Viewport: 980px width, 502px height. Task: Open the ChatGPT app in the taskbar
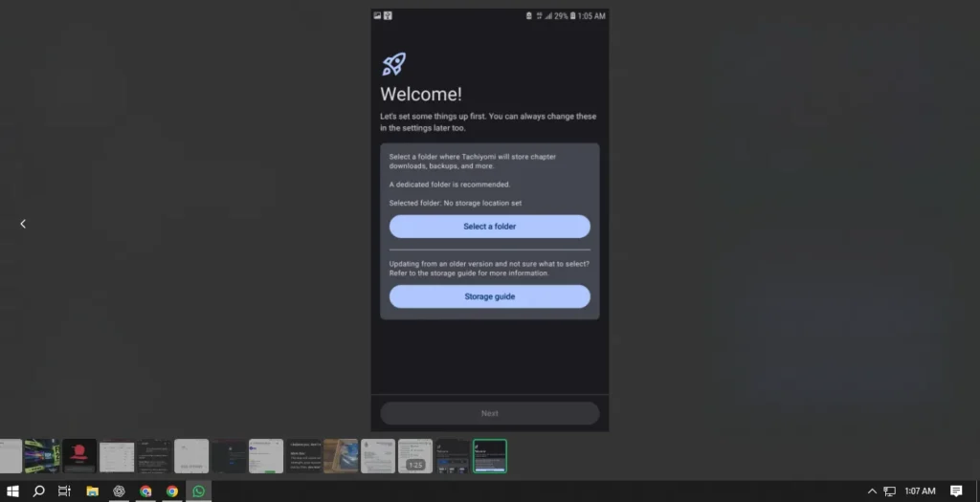119,491
